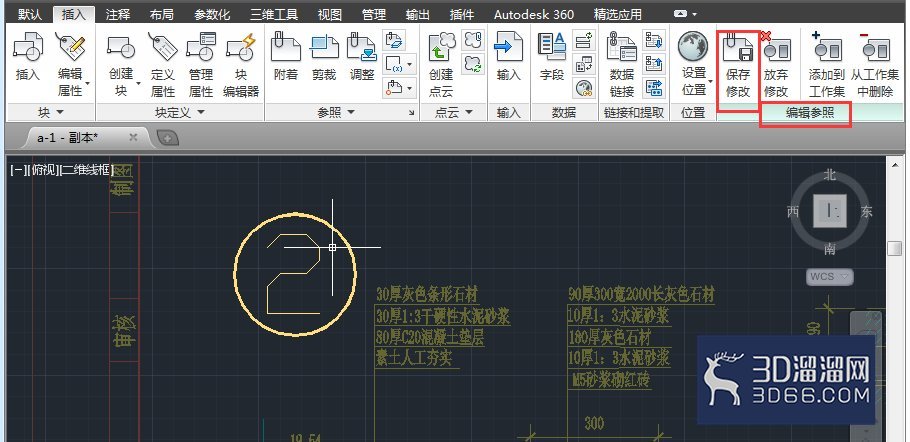Click the point cloud refresh small icon
This screenshot has width=910, height=442.
pos(473,64)
